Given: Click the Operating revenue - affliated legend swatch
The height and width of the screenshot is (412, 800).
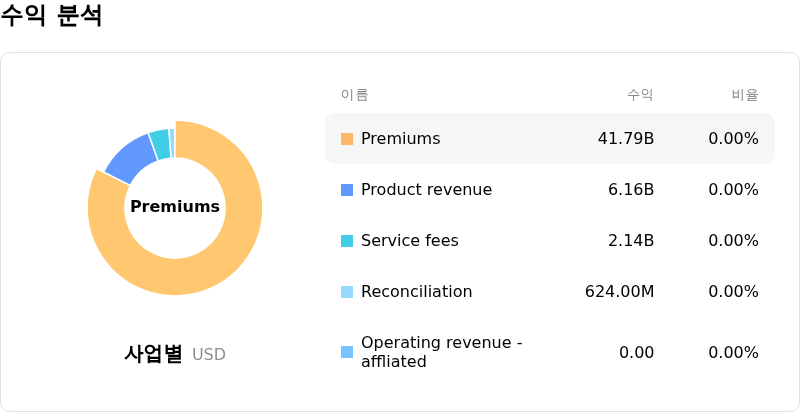Looking at the screenshot, I should [x=347, y=352].
